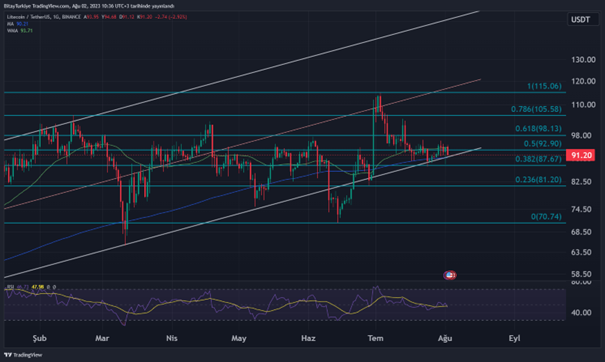605x362 pixels.
Task: Click the 130.00 price axis value
Action: coord(583,60)
